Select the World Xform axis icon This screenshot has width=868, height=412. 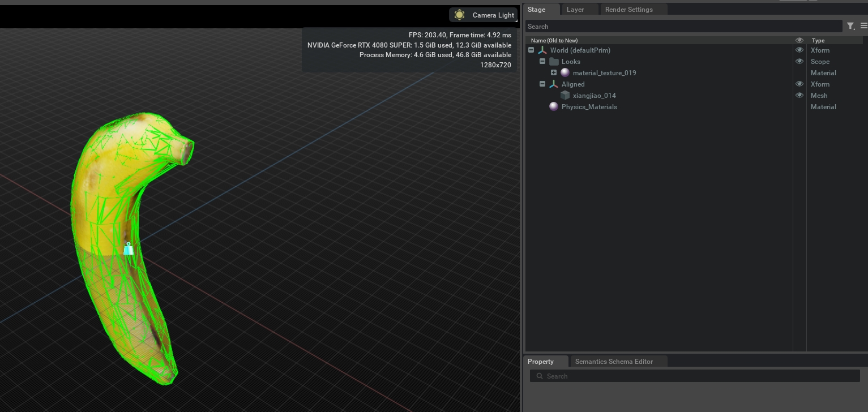click(542, 50)
